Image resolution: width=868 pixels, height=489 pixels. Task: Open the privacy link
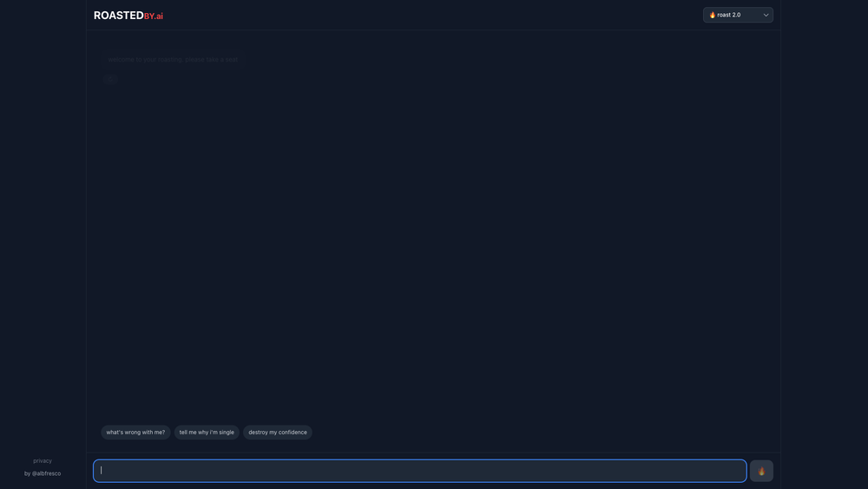pos(43,460)
